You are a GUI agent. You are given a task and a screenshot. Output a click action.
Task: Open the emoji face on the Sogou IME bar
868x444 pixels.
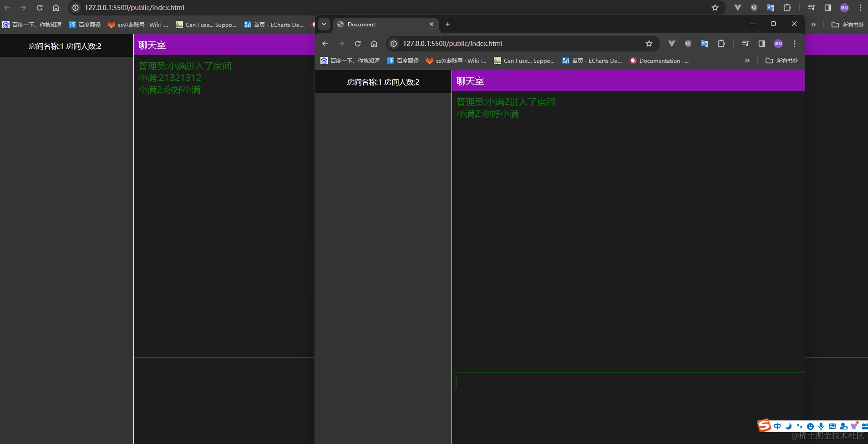[810, 426]
